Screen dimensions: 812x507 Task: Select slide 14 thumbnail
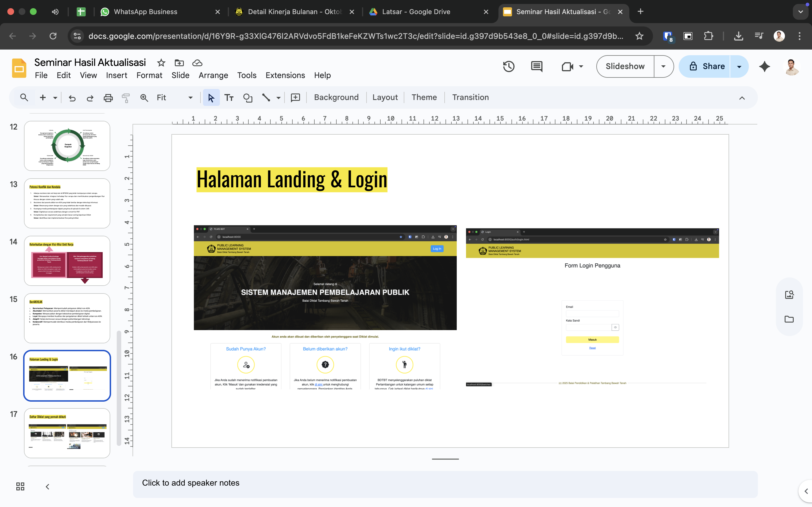67,261
